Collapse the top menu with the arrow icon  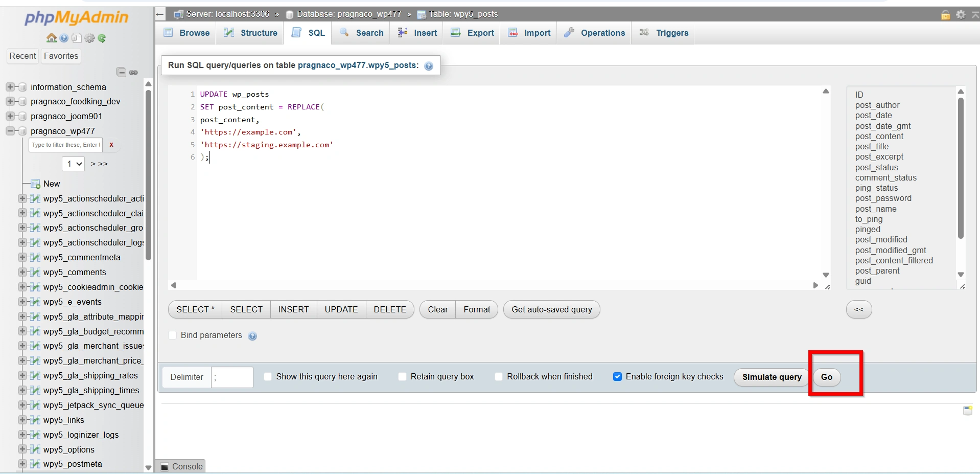point(975,14)
